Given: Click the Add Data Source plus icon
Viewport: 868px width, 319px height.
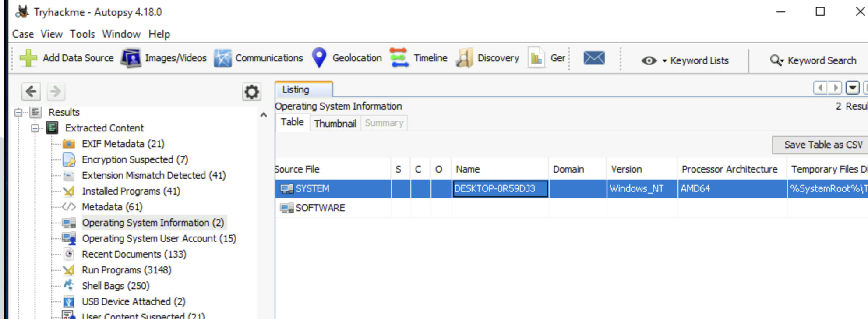Looking at the screenshot, I should tap(28, 58).
